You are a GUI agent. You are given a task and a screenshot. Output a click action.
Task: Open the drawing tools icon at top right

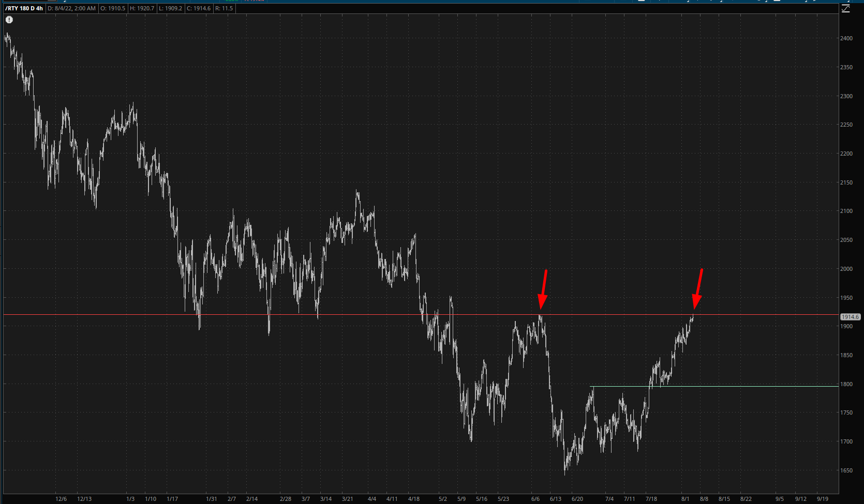[x=846, y=9]
